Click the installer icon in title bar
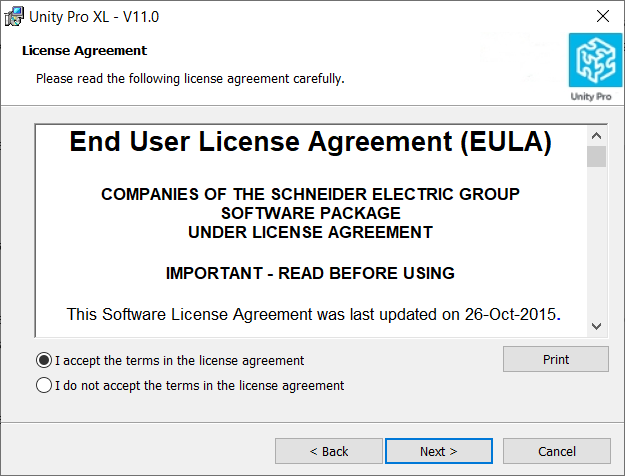The height and width of the screenshot is (476, 625). [x=14, y=17]
